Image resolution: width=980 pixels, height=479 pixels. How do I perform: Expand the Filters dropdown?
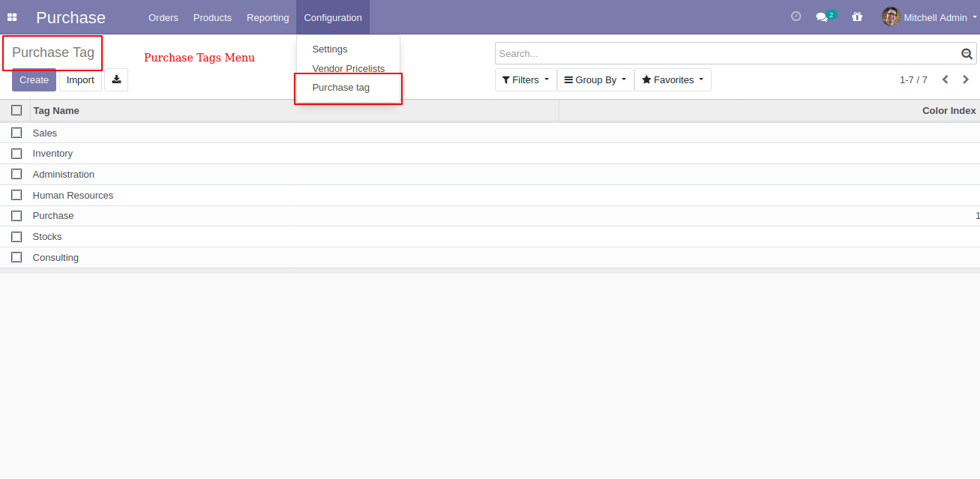pos(526,79)
